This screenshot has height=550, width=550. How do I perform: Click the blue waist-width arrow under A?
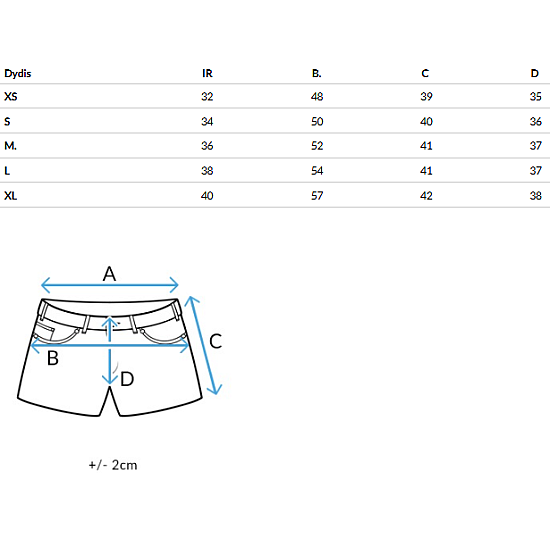pyautogui.click(x=110, y=285)
